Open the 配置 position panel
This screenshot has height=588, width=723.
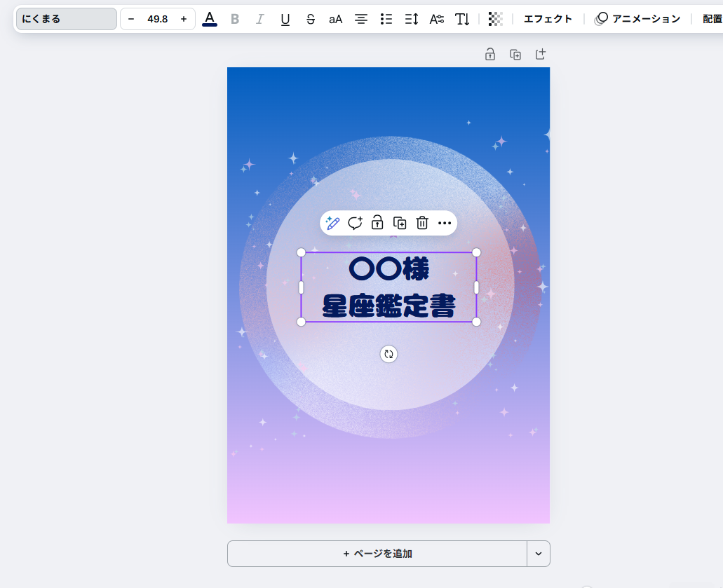(x=712, y=19)
